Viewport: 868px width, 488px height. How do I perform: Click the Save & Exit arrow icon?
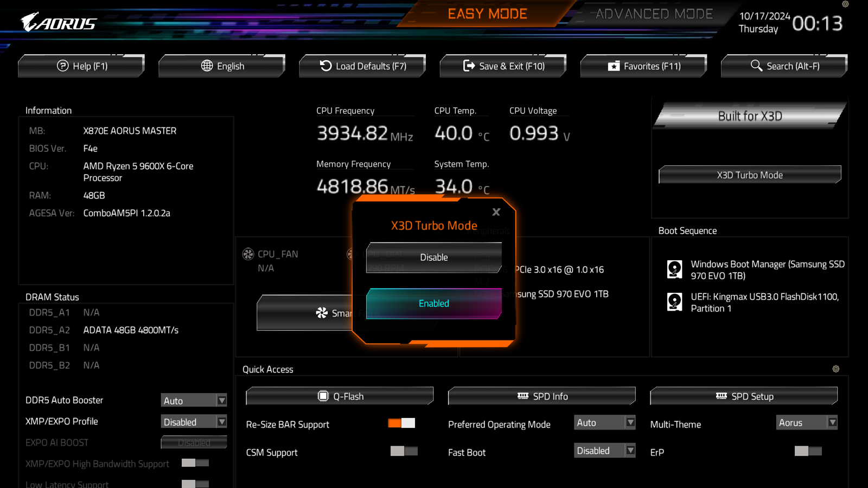(x=469, y=66)
